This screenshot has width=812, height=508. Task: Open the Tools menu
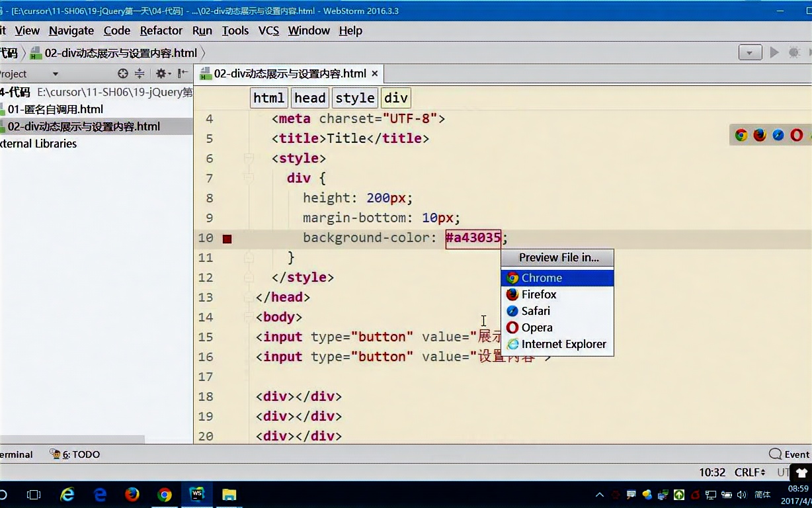[235, 30]
